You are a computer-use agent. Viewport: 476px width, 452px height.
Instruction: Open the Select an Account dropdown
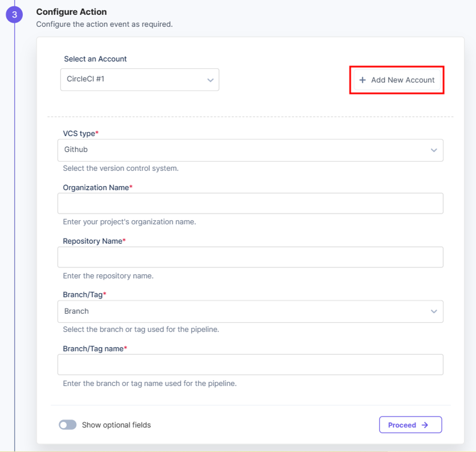(140, 80)
